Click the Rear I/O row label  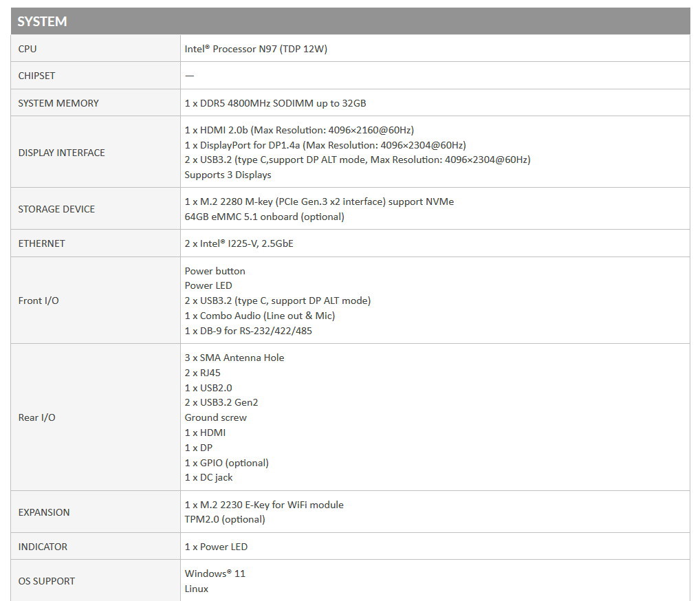pos(37,417)
